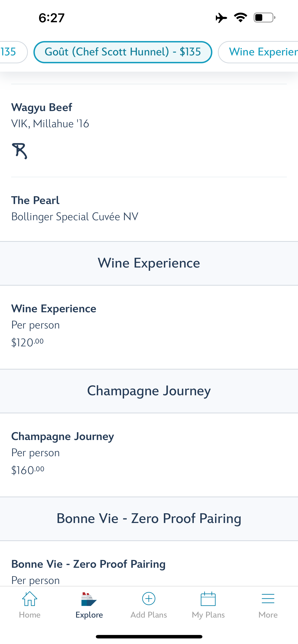Select the partially visible 135 chip
Image resolution: width=298 pixels, height=644 pixels.
13,52
